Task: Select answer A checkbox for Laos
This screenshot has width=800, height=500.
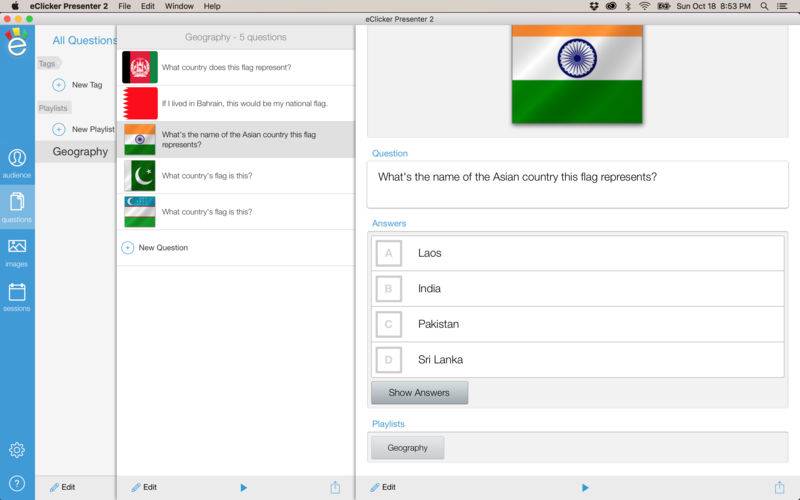Action: pos(389,253)
